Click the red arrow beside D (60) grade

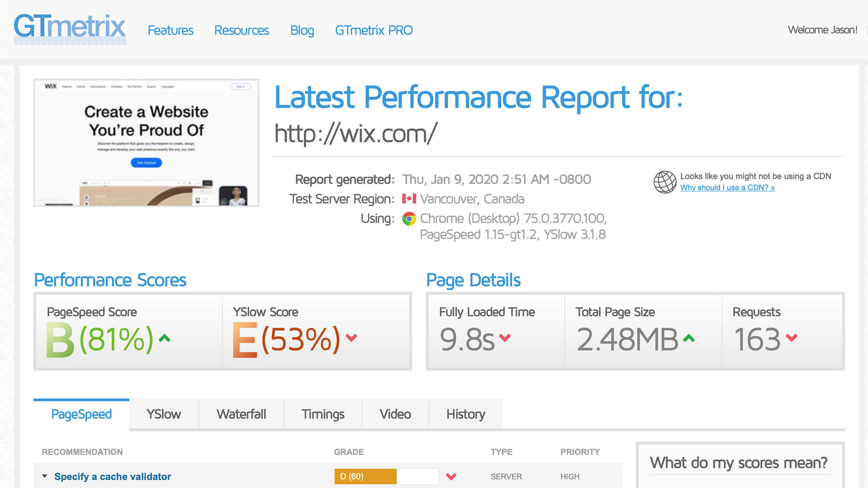click(x=451, y=476)
